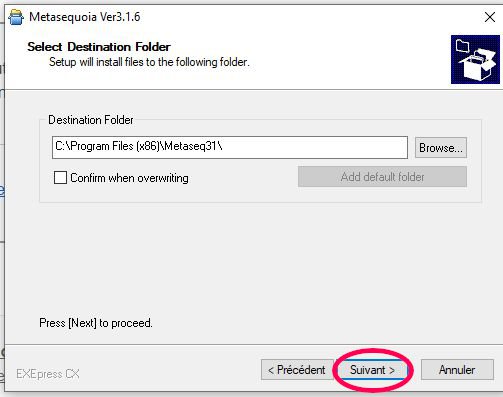Click the greyed Add default folder button

click(382, 177)
